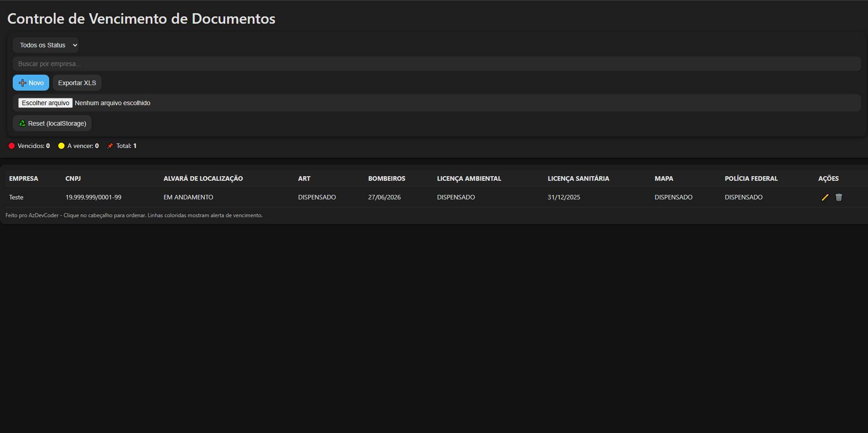
Task: Sort by the BOMBEIROS column header
Action: [x=386, y=178]
